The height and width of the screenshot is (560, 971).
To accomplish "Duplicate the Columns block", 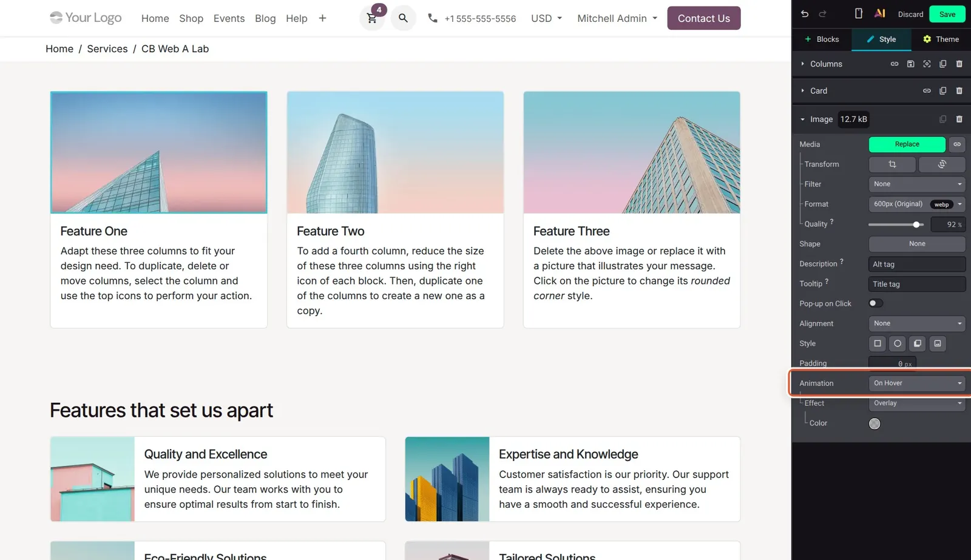I will click(943, 64).
